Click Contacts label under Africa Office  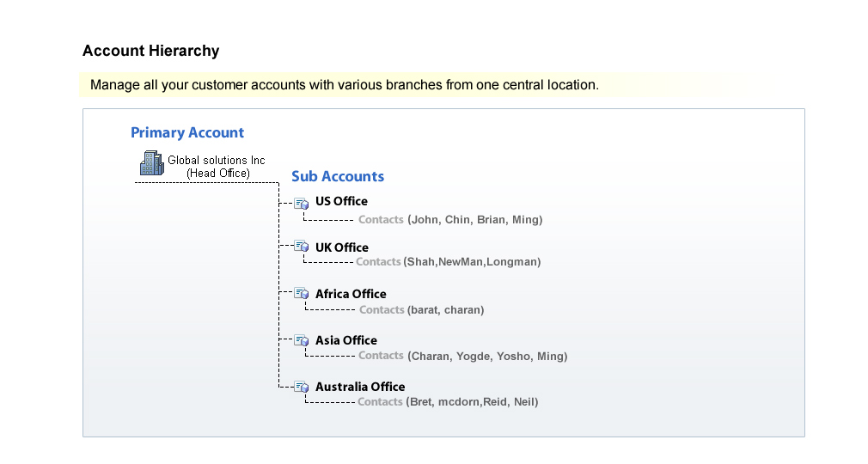tap(382, 310)
